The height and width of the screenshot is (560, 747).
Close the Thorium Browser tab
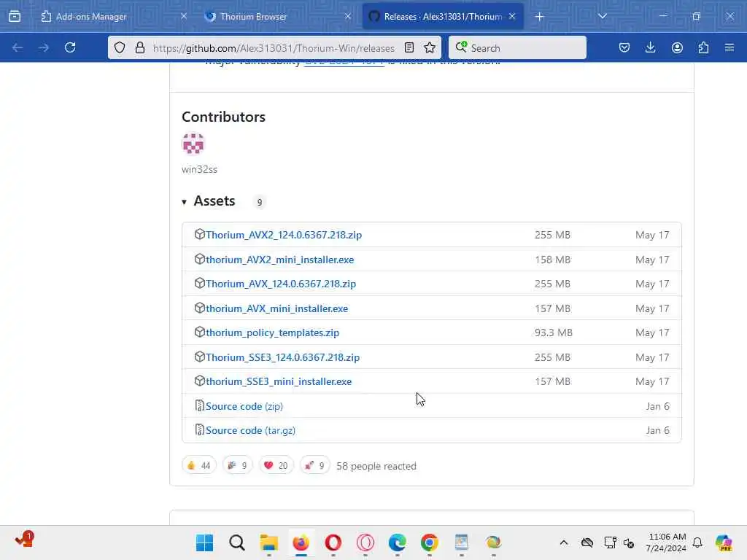(x=348, y=16)
